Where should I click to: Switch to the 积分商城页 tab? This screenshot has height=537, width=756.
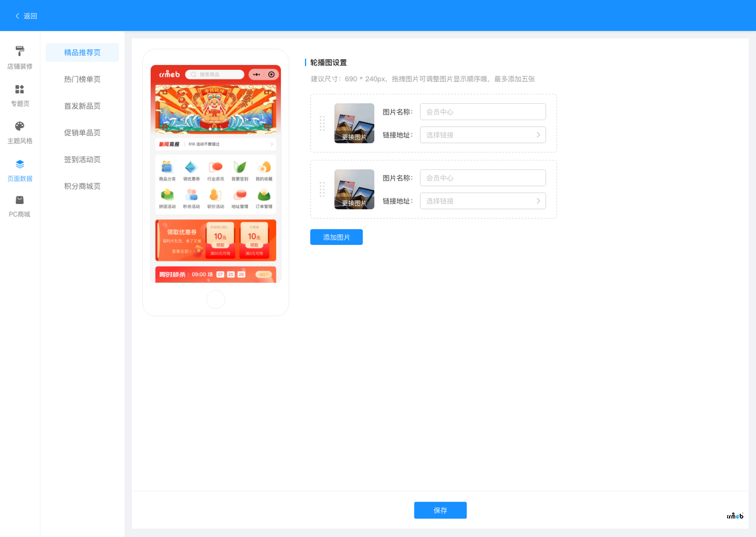pyautogui.click(x=83, y=186)
